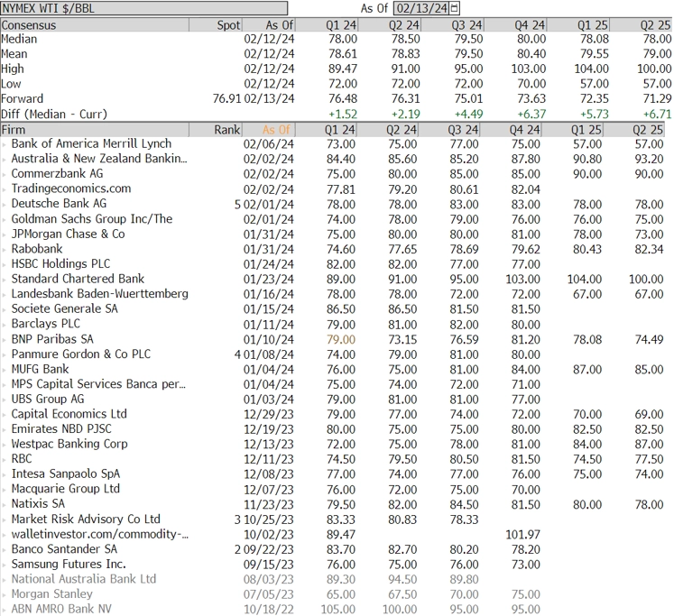Open UBS Group AG firm row

coord(332,400)
